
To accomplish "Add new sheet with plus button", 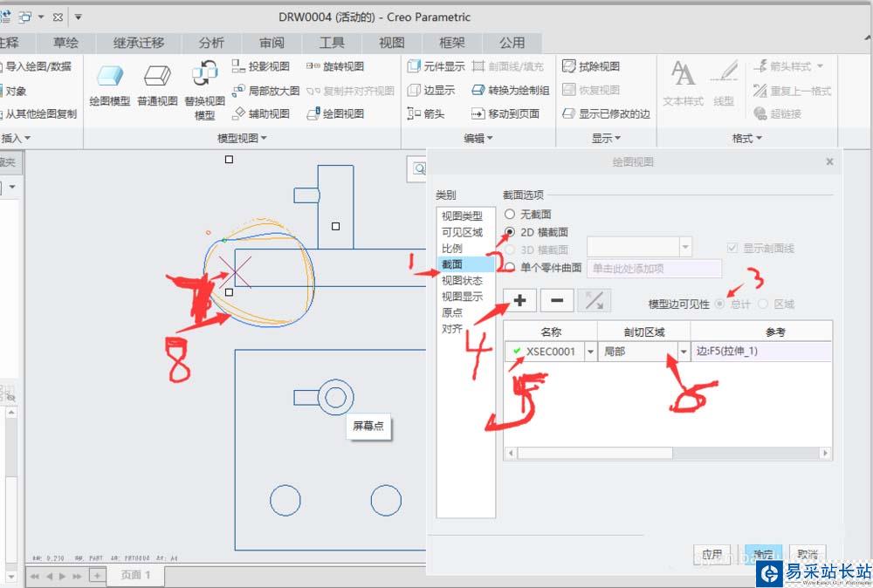I will (97, 575).
